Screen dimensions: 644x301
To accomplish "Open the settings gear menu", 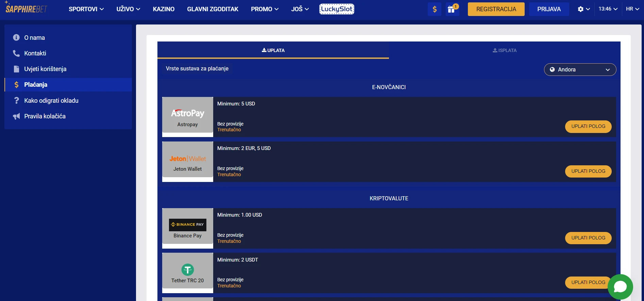I will pos(583,9).
